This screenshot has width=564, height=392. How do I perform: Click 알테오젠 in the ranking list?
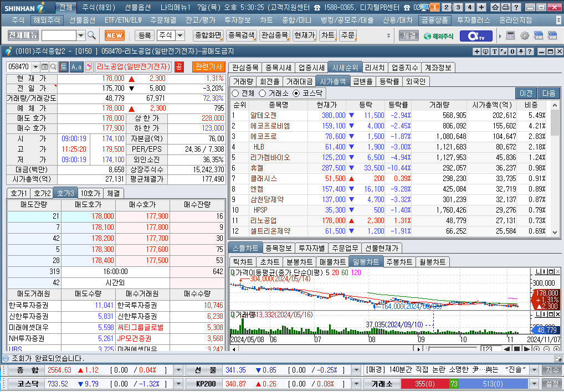click(x=264, y=115)
